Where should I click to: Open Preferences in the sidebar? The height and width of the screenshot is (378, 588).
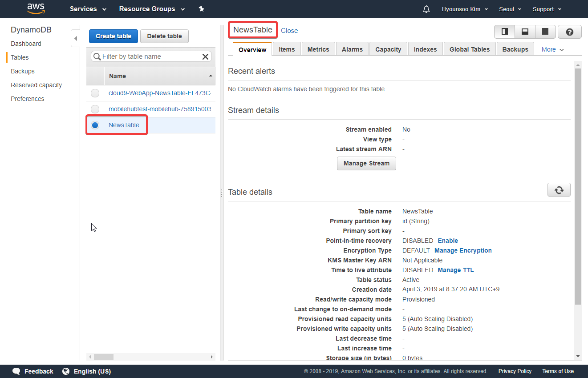click(28, 99)
